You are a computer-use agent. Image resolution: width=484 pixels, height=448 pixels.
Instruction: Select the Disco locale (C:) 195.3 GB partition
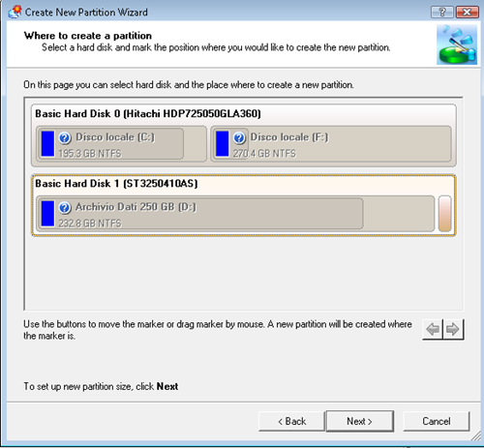(110, 144)
